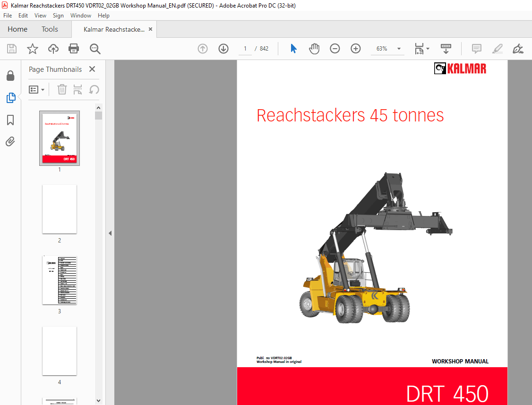Viewport: 532px width, 405px height.
Task: Open the Add Comment tool
Action: (x=476, y=49)
